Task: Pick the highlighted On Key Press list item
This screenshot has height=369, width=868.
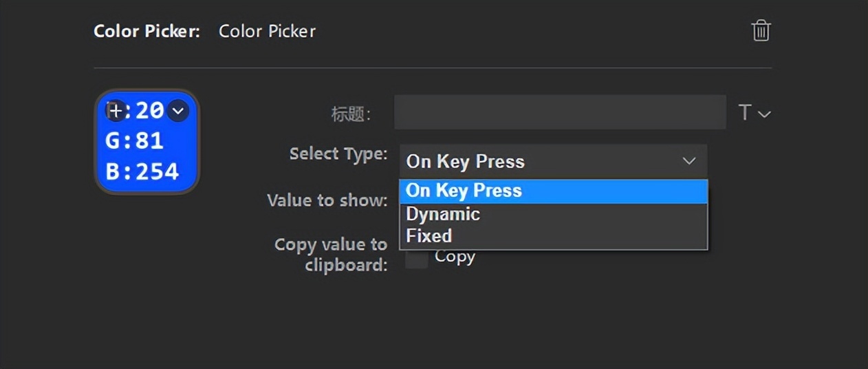Action: pyautogui.click(x=464, y=191)
